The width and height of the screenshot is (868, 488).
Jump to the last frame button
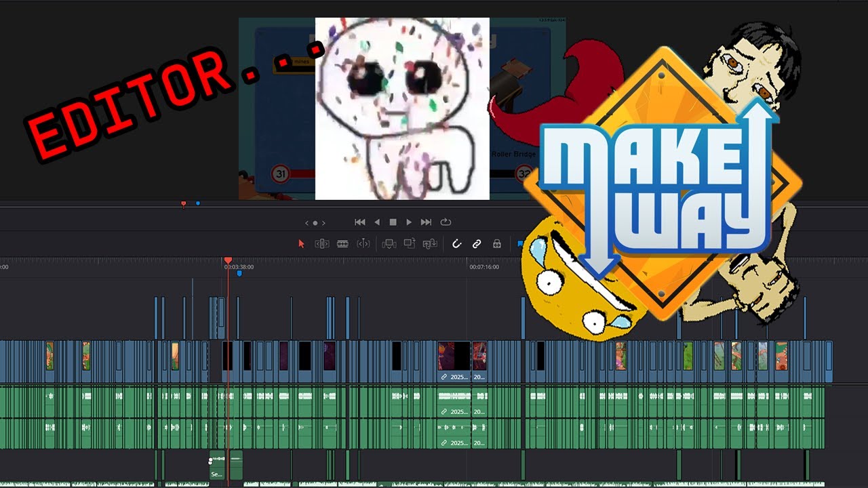(x=426, y=222)
